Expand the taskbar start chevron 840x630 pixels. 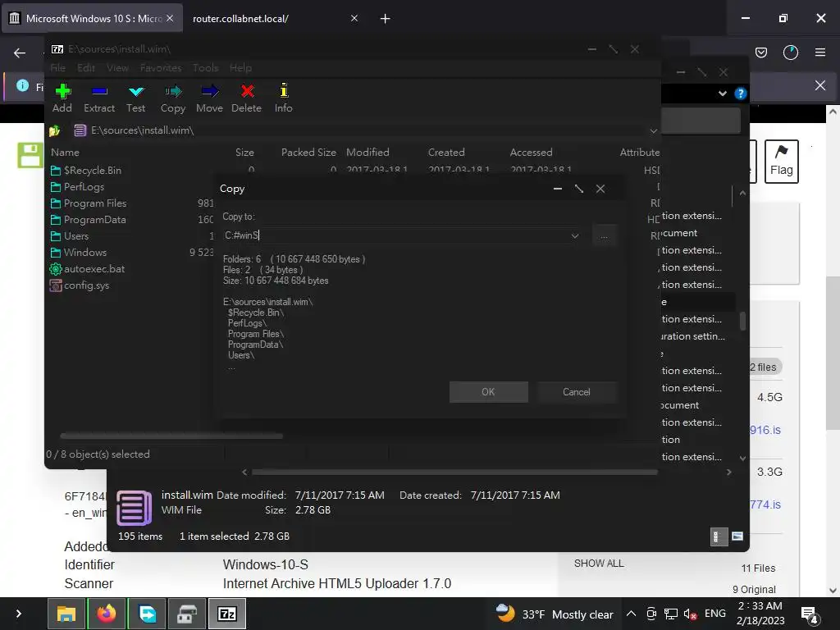(19, 614)
